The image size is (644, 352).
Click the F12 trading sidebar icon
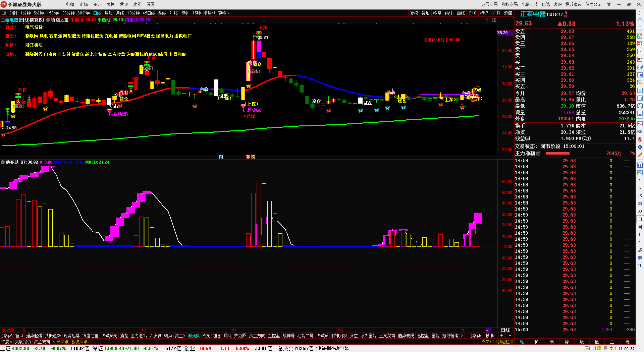[640, 98]
